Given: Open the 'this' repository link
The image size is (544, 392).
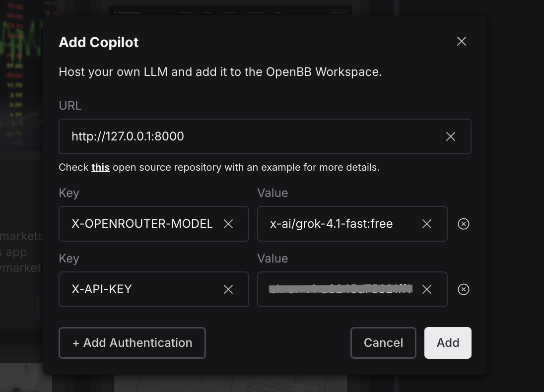Looking at the screenshot, I should [100, 167].
